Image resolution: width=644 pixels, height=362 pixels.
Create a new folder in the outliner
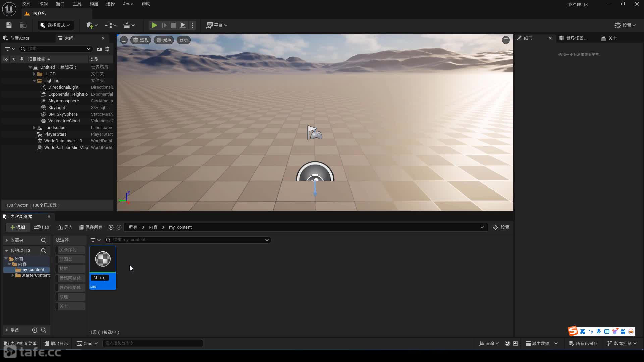coord(99,49)
